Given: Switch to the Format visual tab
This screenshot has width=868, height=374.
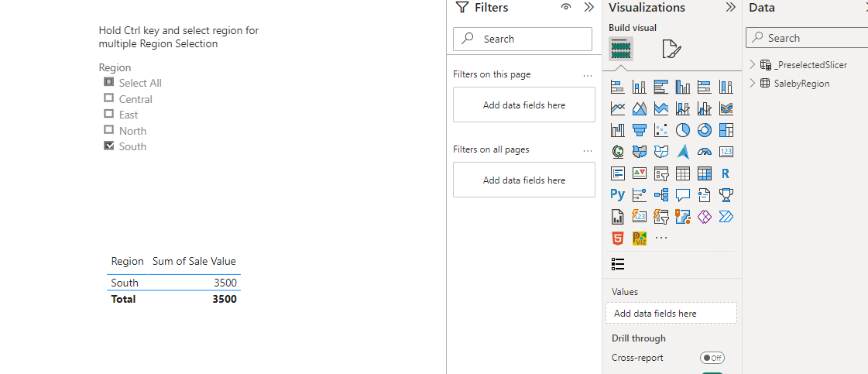Looking at the screenshot, I should coord(671,50).
